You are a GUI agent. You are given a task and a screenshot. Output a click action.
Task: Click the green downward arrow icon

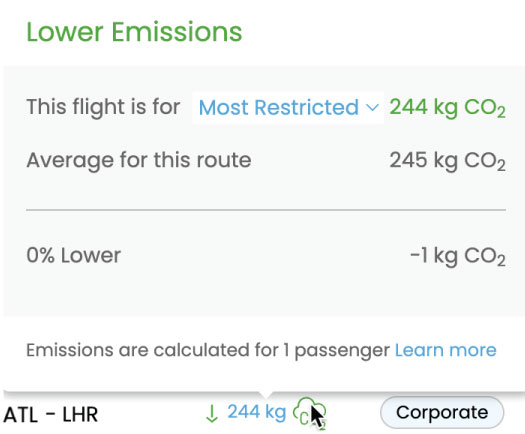(x=212, y=413)
